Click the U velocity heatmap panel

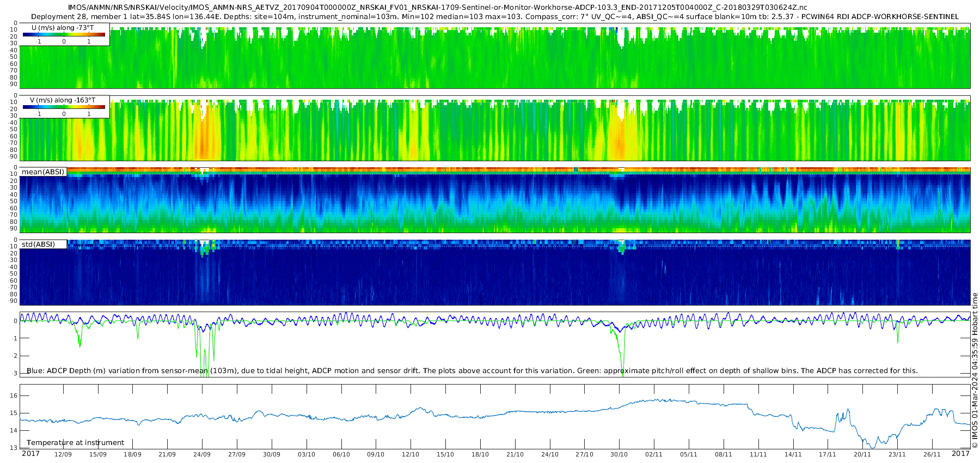point(495,56)
